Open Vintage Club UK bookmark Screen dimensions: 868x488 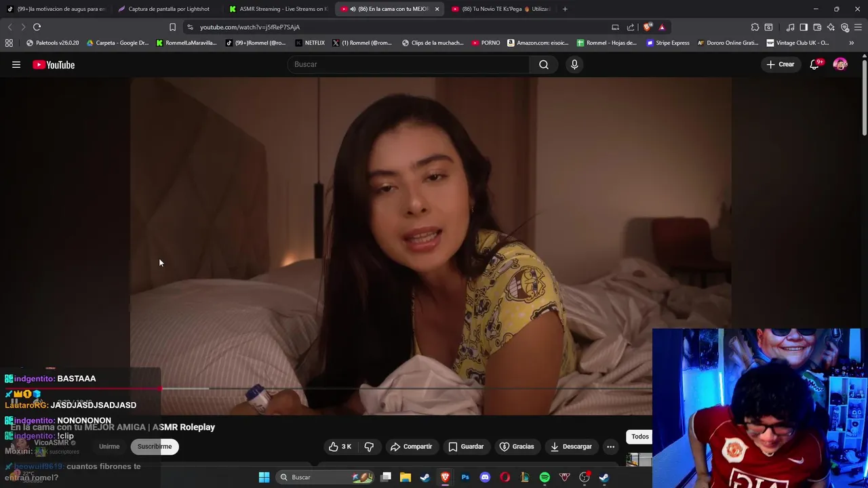pos(797,43)
